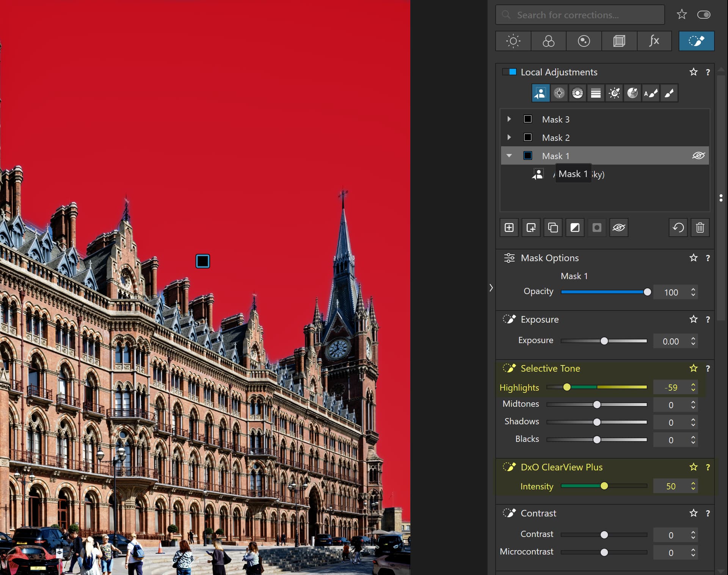This screenshot has width=728, height=575.
Task: Collapse the Mask 1 tree item
Action: (x=509, y=156)
